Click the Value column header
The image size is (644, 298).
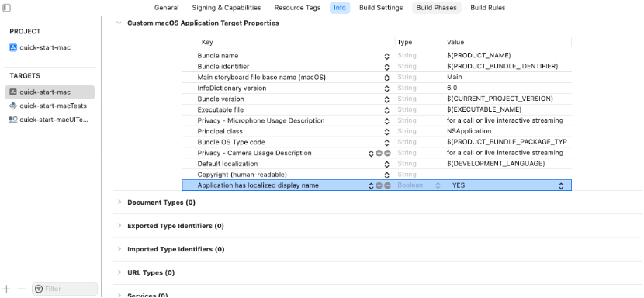[455, 43]
